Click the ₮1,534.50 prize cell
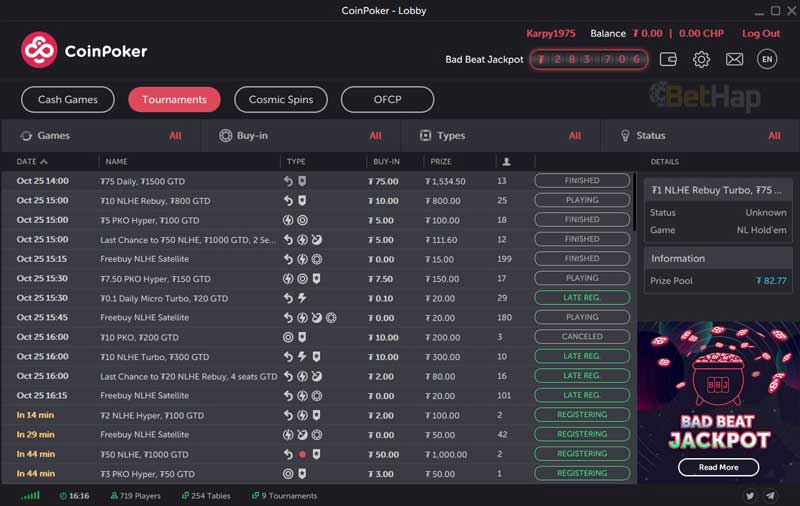 click(x=445, y=181)
